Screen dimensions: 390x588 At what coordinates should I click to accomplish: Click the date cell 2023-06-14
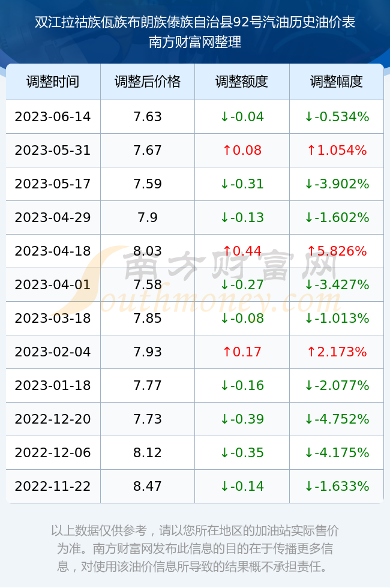(x=53, y=116)
